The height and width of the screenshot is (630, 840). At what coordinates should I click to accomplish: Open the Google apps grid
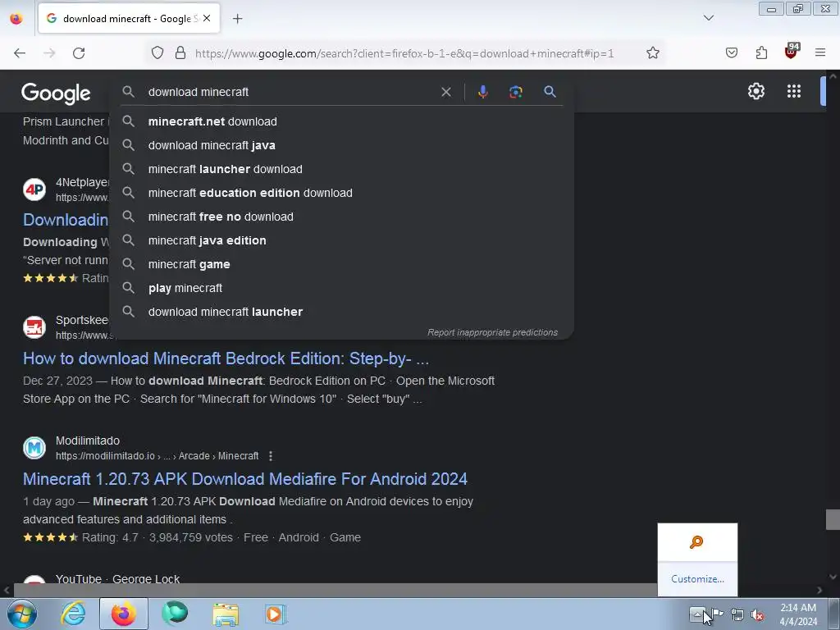[794, 91]
